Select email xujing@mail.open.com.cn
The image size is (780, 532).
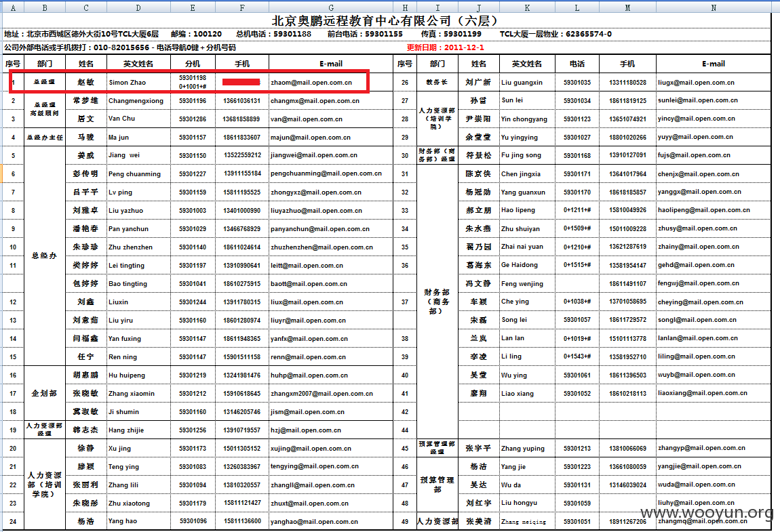coord(311,449)
